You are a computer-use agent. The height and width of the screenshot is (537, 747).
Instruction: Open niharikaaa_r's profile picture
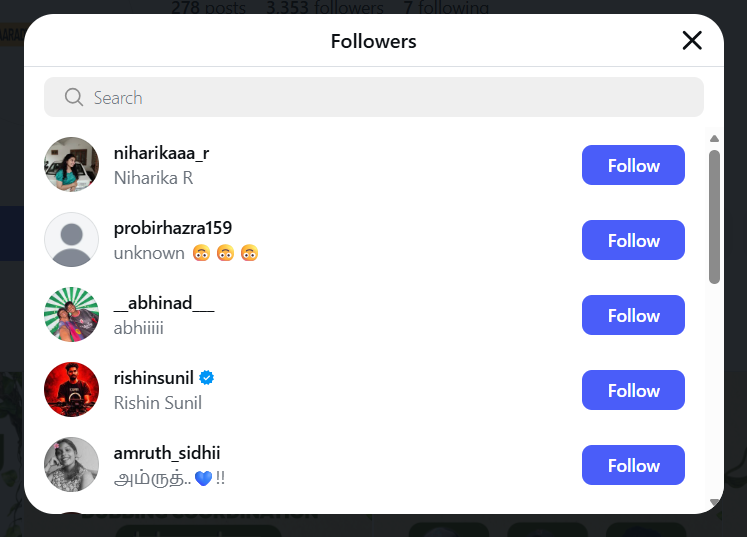[x=72, y=165]
